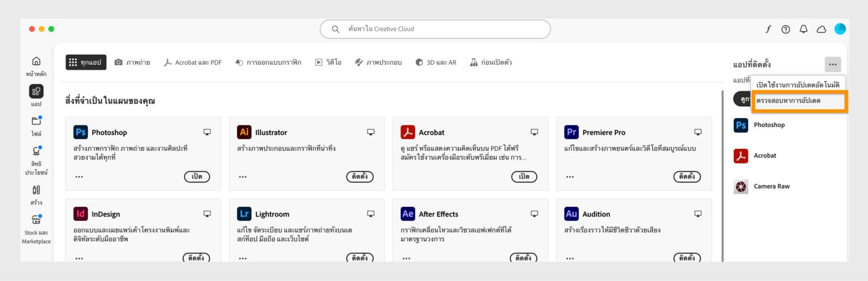Click ติดตั้ง (Install) button for Illustrator
868x281 pixels.
(x=360, y=176)
